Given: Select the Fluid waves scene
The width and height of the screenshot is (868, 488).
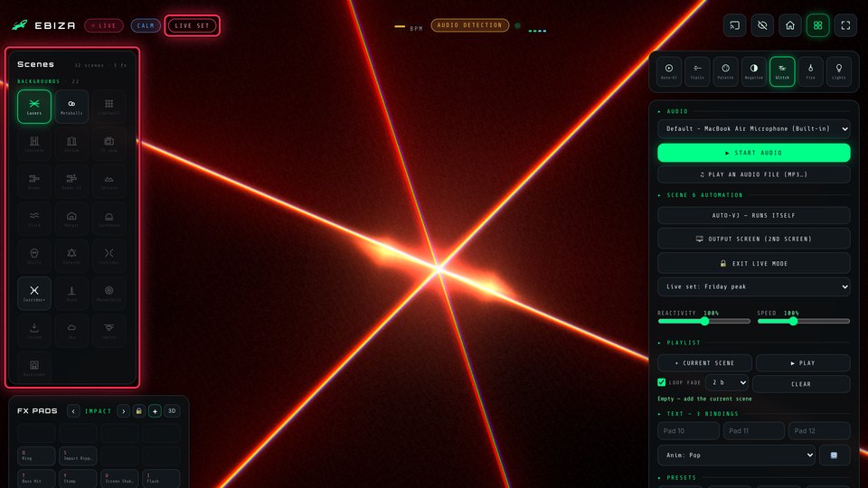Looking at the screenshot, I should (x=34, y=219).
